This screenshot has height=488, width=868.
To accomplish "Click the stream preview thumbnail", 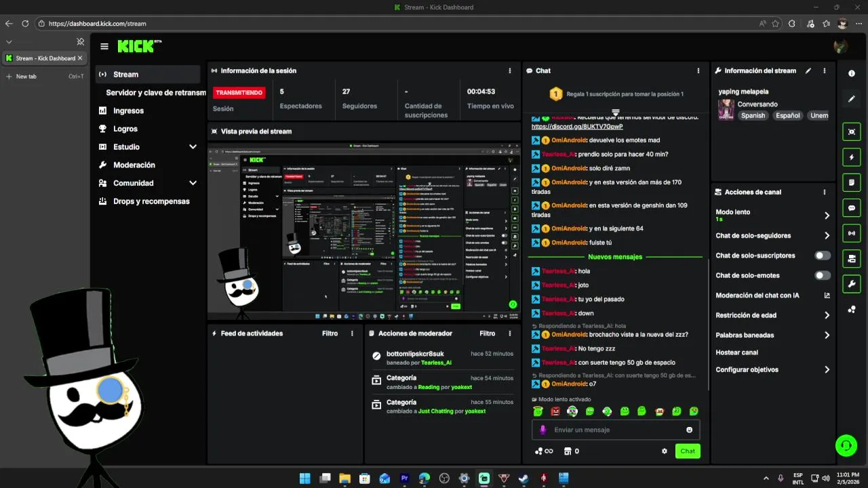I will (x=364, y=230).
